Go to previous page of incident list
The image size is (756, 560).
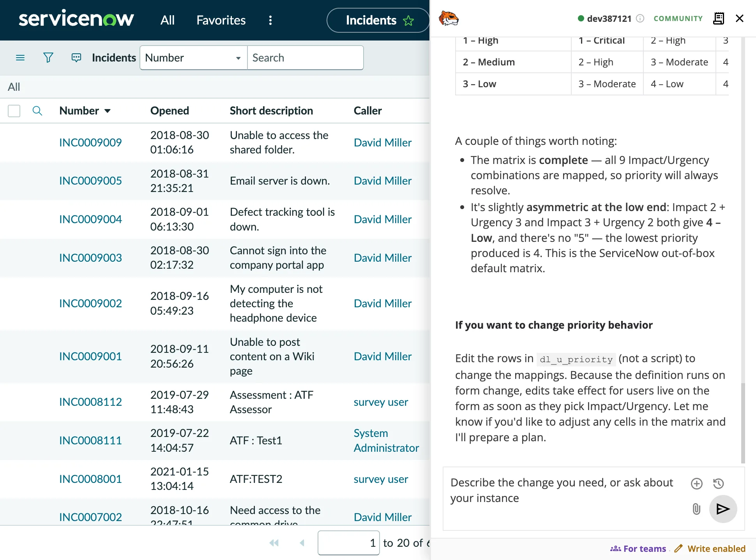(x=302, y=543)
